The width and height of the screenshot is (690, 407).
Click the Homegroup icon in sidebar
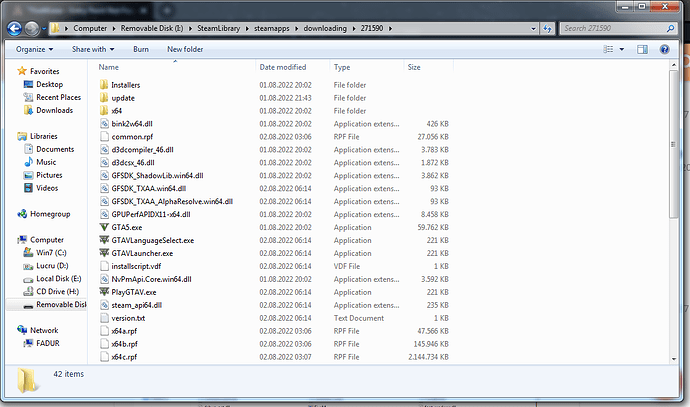[22, 214]
